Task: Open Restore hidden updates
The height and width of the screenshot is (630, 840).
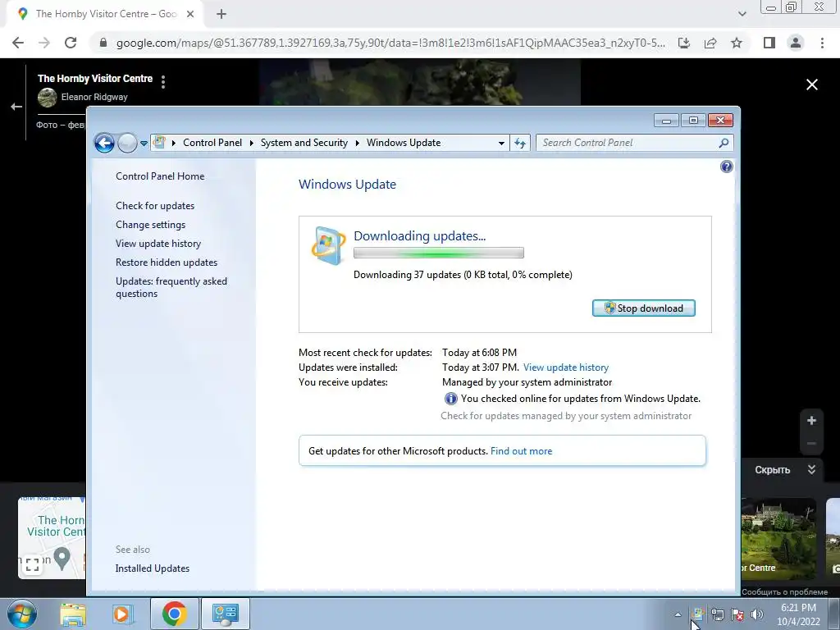Action: pyautogui.click(x=166, y=262)
